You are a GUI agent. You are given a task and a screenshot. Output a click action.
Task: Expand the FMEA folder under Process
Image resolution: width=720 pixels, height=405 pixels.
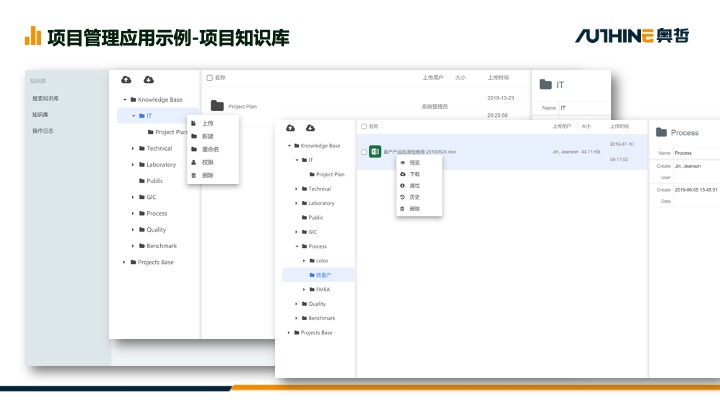click(306, 289)
